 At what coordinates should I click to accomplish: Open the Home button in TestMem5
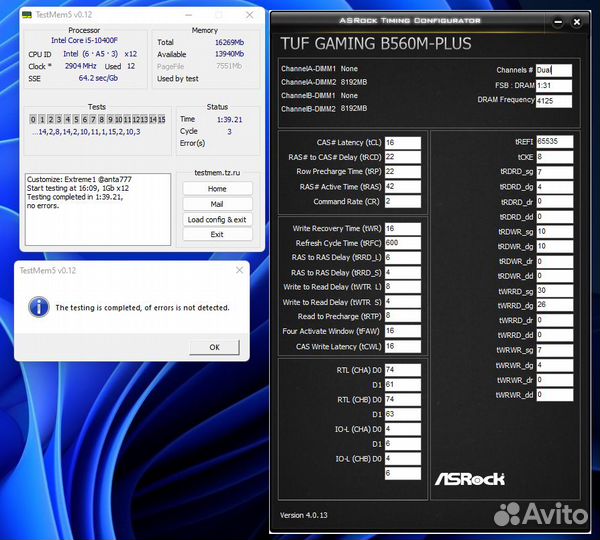tap(217, 189)
